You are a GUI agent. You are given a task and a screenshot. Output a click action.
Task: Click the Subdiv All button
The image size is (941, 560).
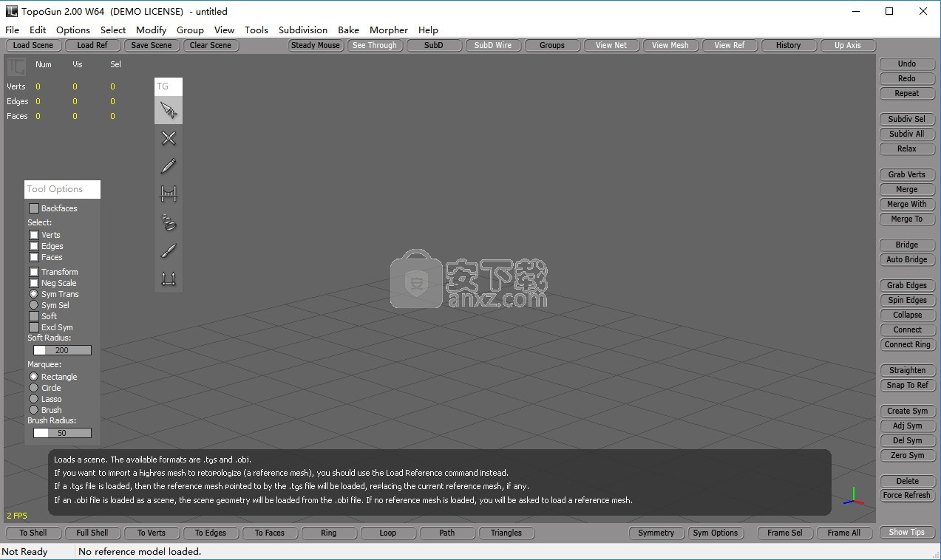pos(907,134)
